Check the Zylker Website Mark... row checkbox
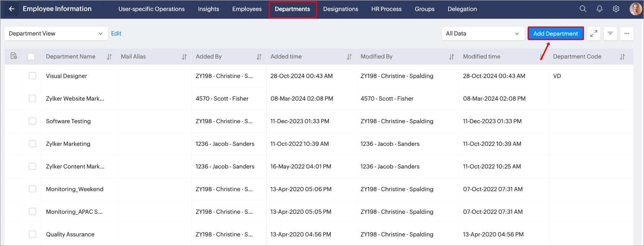This screenshot has height=246, width=644. [x=33, y=98]
